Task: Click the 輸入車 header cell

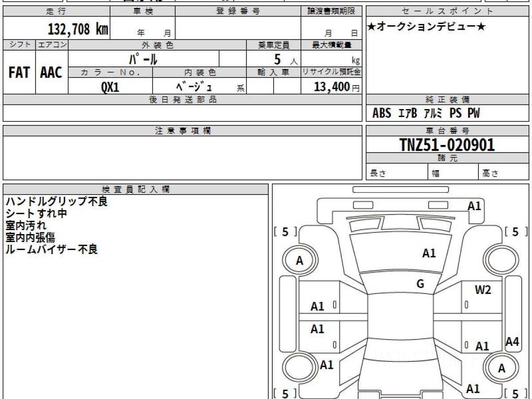Action: tap(274, 72)
